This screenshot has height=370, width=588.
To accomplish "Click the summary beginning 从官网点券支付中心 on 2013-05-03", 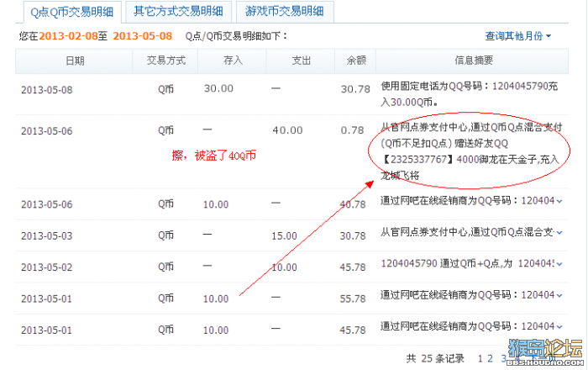I will click(x=467, y=233).
